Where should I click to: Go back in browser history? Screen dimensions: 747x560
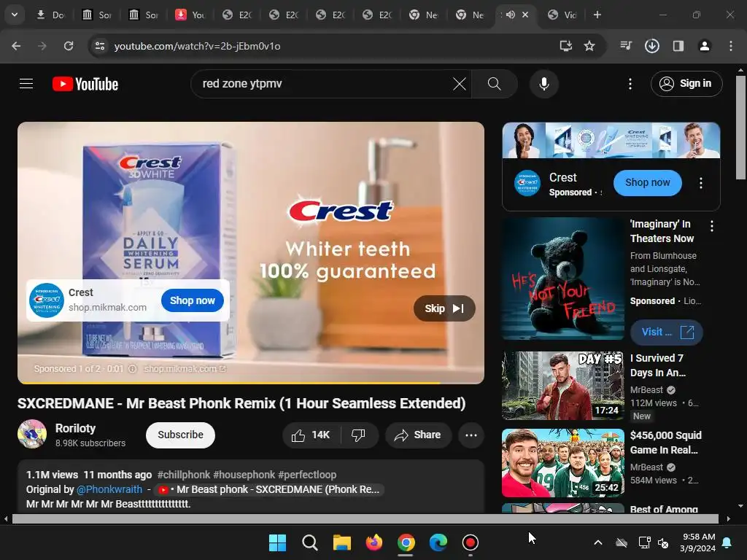[x=16, y=46]
